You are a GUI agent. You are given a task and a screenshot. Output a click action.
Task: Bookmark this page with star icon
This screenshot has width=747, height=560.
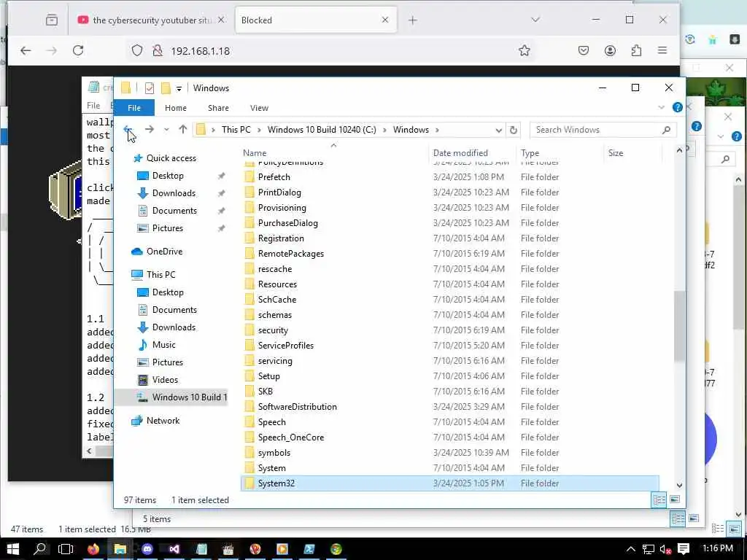pos(524,50)
